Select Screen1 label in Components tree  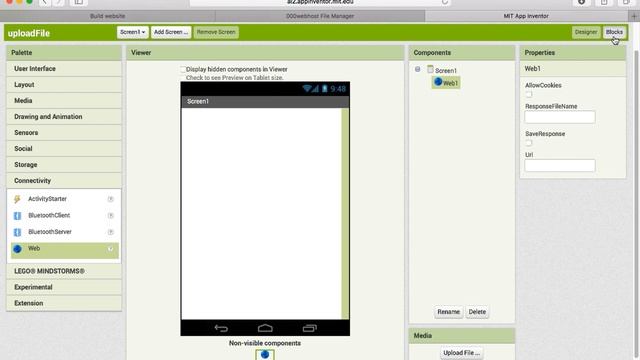(x=446, y=71)
